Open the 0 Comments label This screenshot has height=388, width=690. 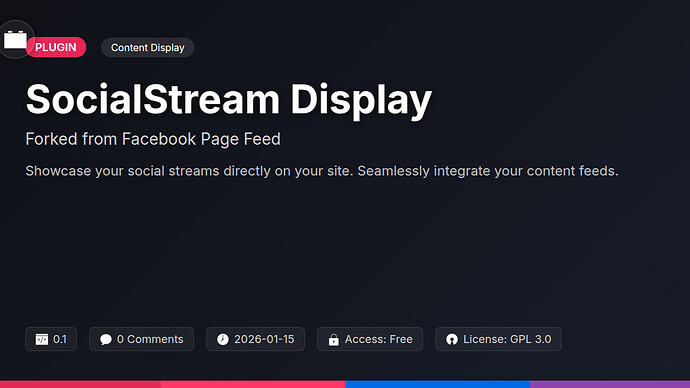pyautogui.click(x=150, y=339)
